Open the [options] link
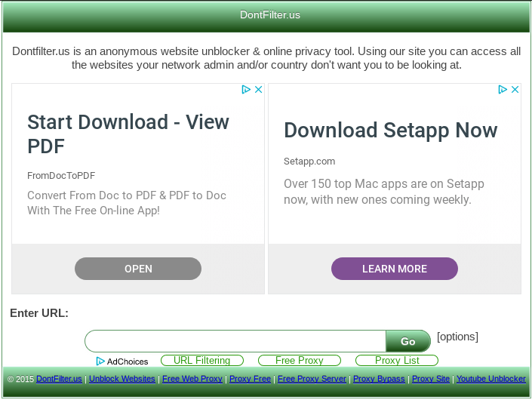 tap(457, 337)
